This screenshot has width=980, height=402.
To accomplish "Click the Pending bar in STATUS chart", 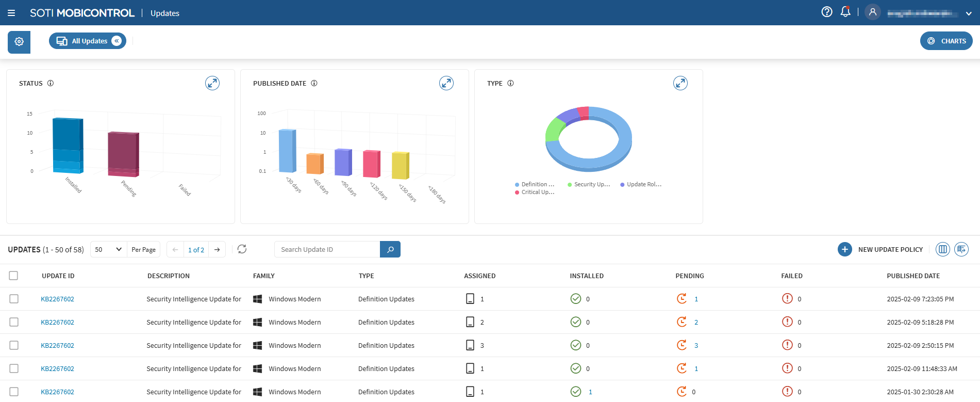I will tap(123, 154).
